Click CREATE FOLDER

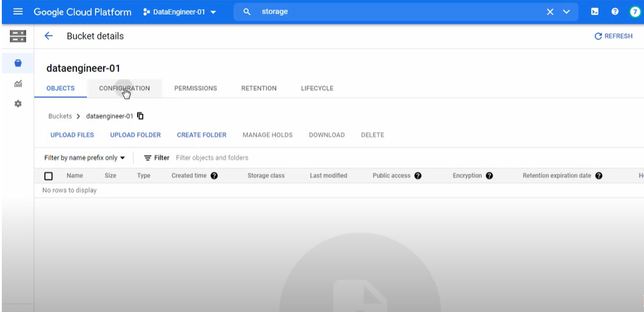202,135
